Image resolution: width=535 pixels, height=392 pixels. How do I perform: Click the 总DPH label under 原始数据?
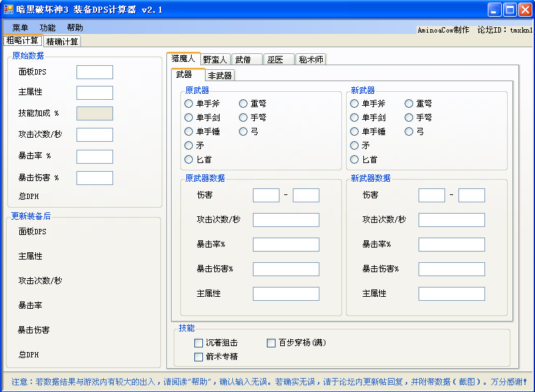point(29,196)
